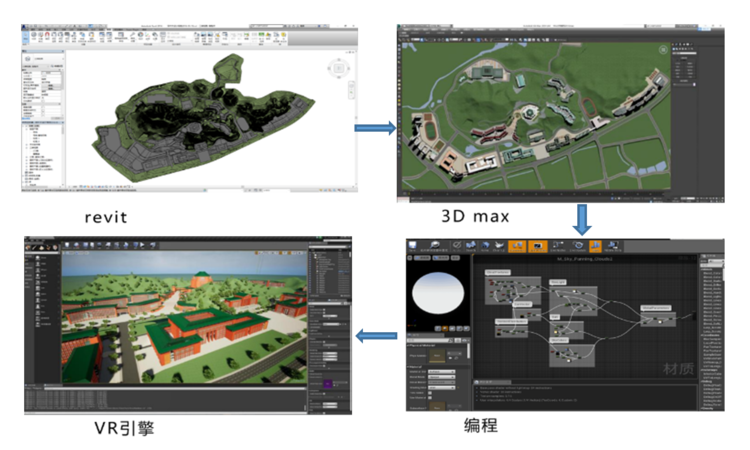The width and height of the screenshot is (750, 450).
Task: Click the purple color swatch in VR engine details
Action: pyautogui.click(x=328, y=384)
